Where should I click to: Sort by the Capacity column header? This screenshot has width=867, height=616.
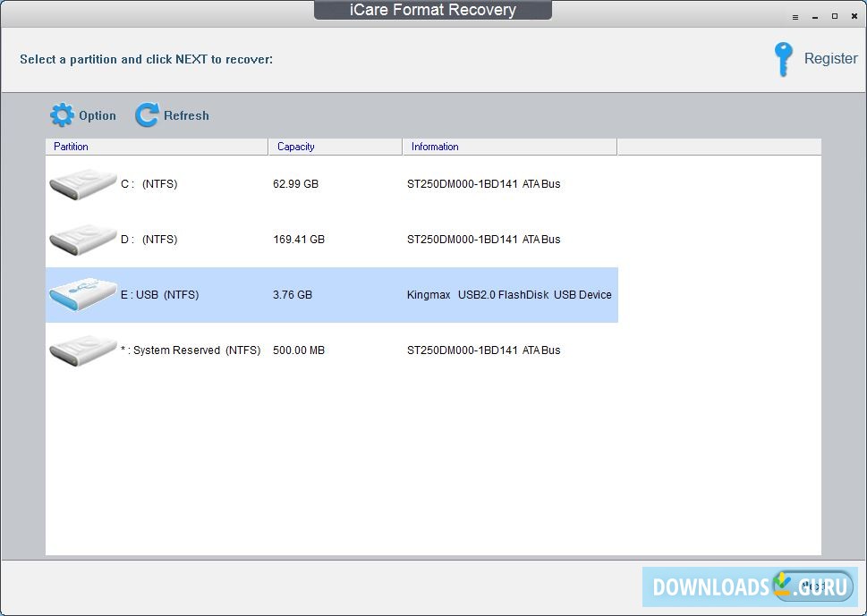(335, 147)
